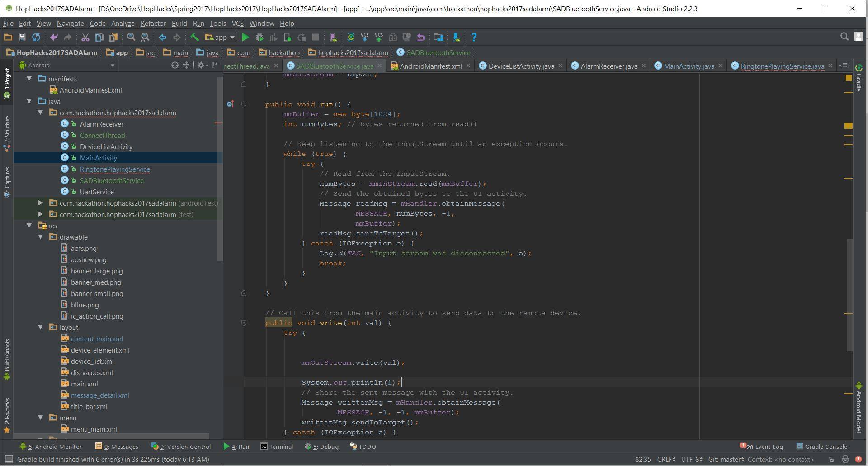Click the Save All floppy icon
868x466 pixels.
(22, 38)
